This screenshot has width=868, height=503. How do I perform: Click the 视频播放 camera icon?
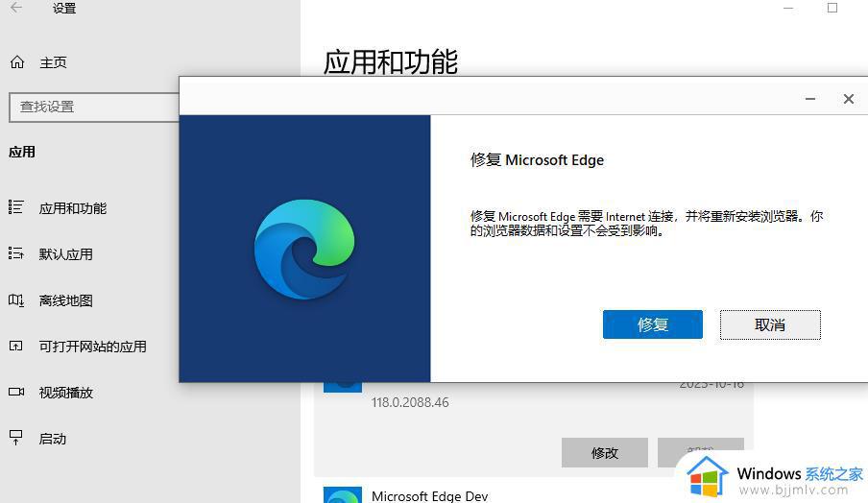(16, 392)
